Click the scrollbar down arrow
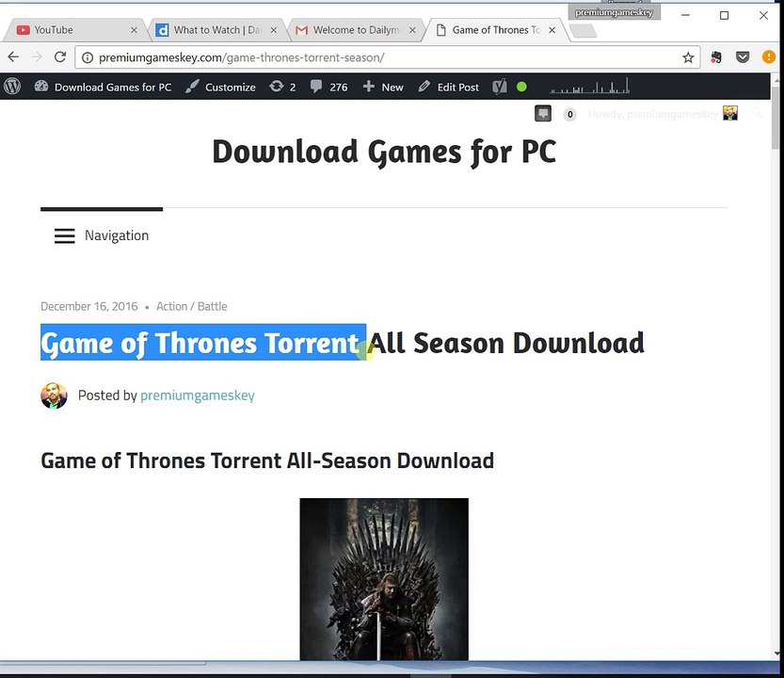The height and width of the screenshot is (678, 784). point(776,653)
